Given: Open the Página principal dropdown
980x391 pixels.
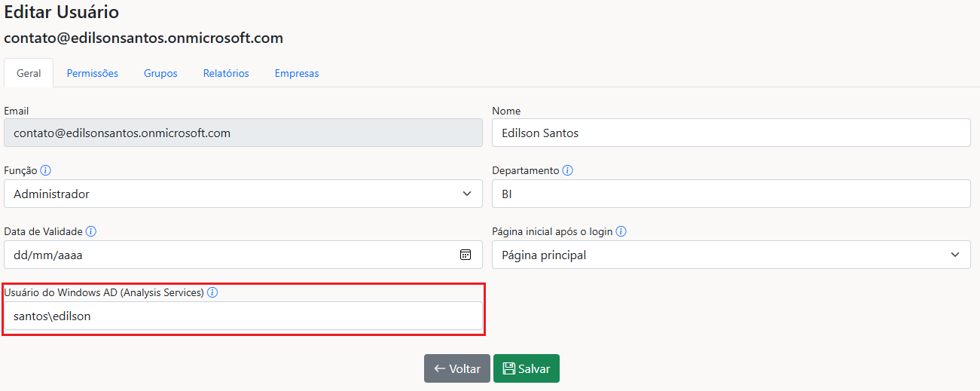Looking at the screenshot, I should click(x=731, y=255).
